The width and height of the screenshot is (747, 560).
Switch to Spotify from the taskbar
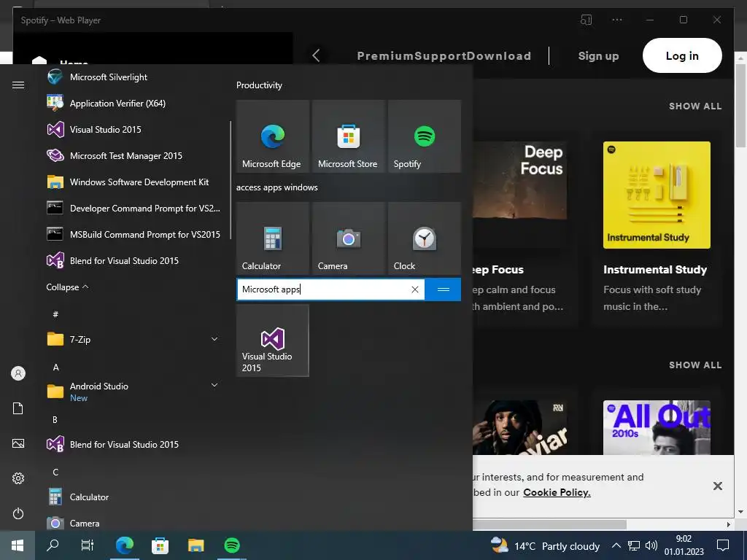232,545
